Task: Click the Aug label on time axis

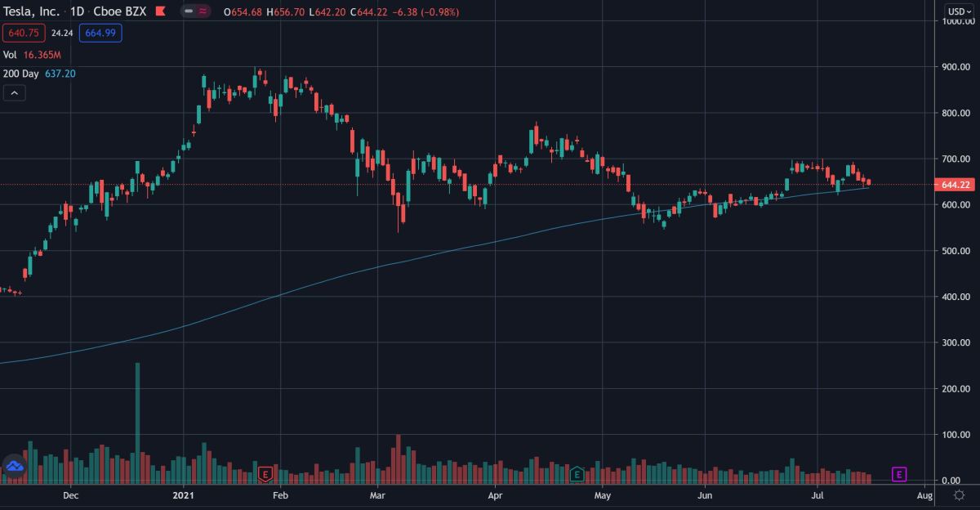Action: [924, 495]
